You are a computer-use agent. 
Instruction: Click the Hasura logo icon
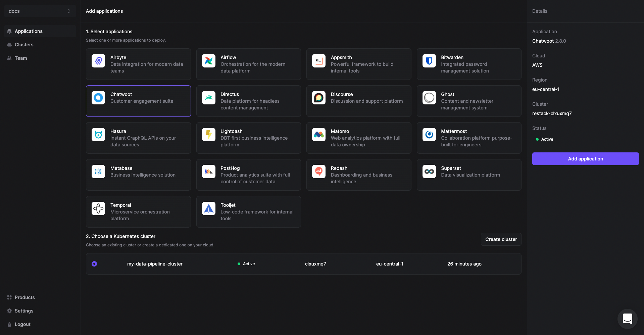coord(98,135)
